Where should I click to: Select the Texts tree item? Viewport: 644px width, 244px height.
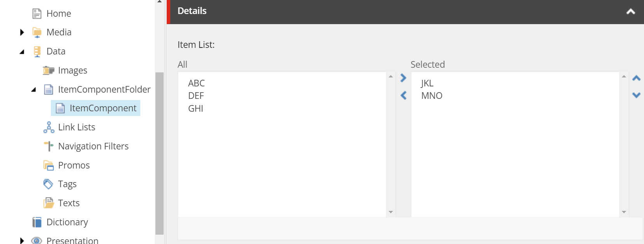click(x=69, y=203)
